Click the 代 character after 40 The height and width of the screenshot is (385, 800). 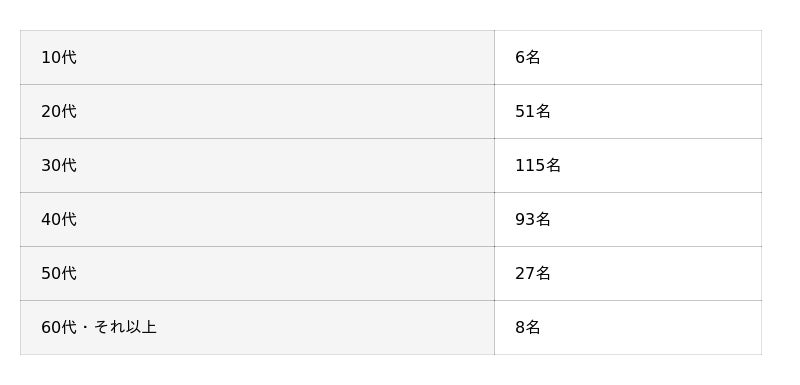coord(69,220)
